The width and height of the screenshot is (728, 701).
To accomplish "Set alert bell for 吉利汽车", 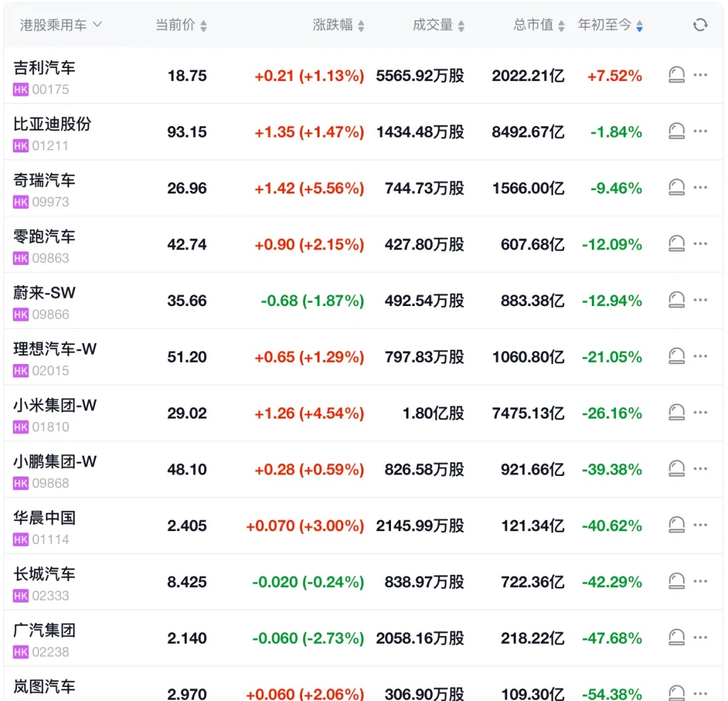I will click(x=677, y=75).
